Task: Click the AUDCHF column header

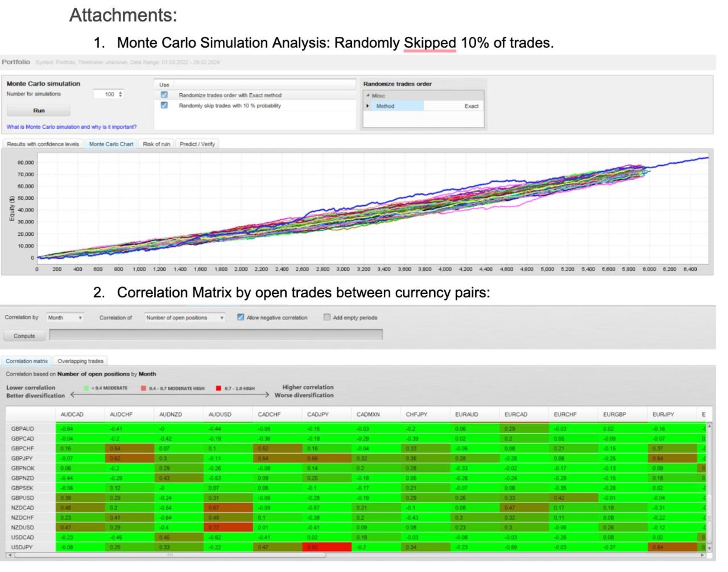Action: tap(129, 414)
